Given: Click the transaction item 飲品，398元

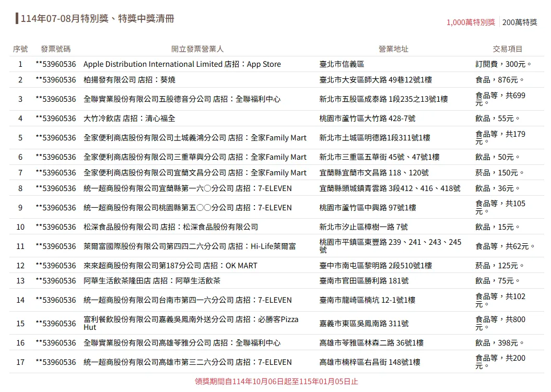Looking at the screenshot, I should click(500, 343).
